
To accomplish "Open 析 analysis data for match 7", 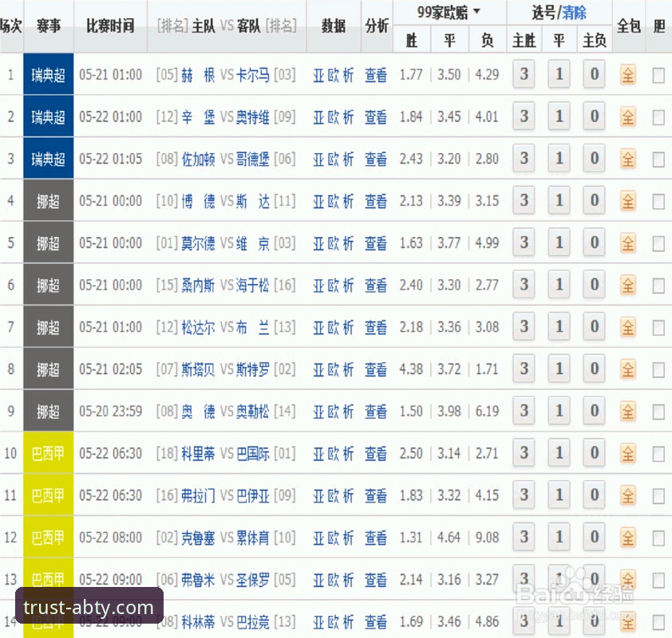I will [x=349, y=328].
